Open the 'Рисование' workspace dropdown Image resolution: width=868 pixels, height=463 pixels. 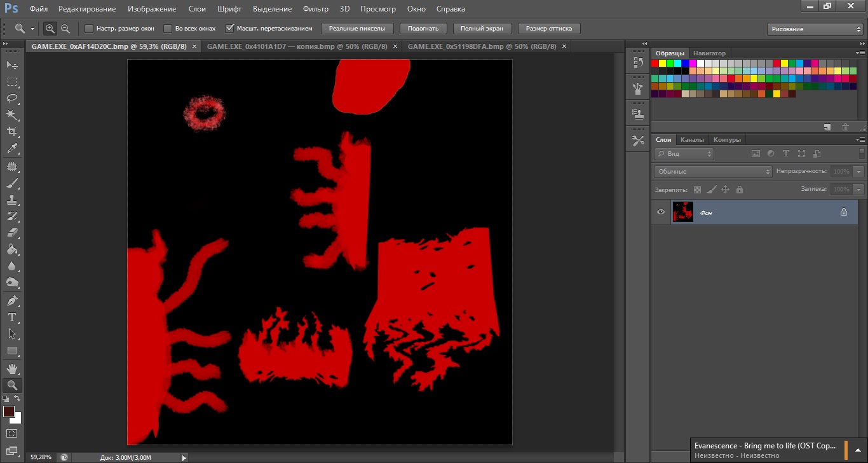[815, 29]
